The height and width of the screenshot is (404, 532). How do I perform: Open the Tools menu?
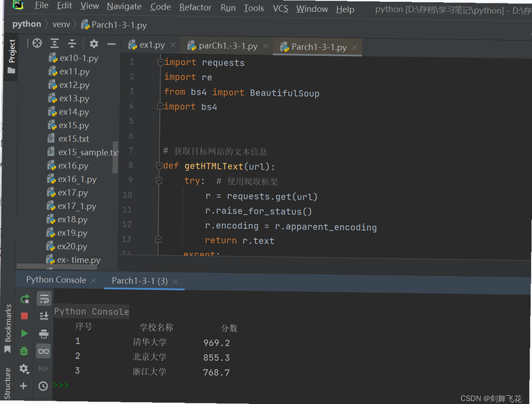(x=253, y=8)
